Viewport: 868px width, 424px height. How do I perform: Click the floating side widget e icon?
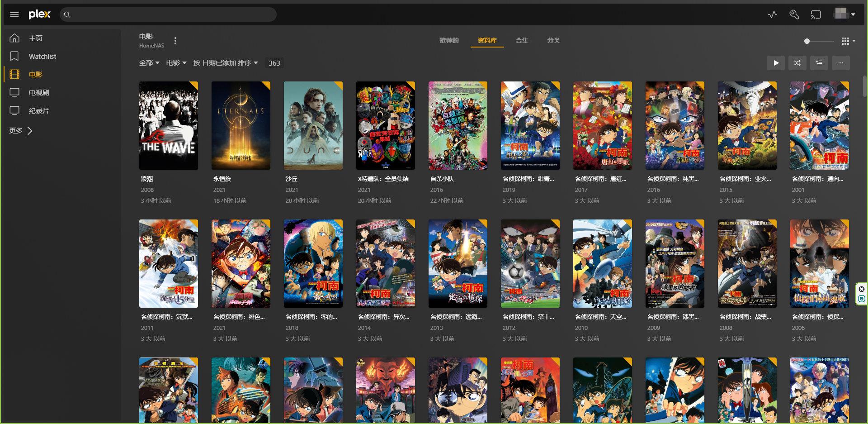[862, 299]
